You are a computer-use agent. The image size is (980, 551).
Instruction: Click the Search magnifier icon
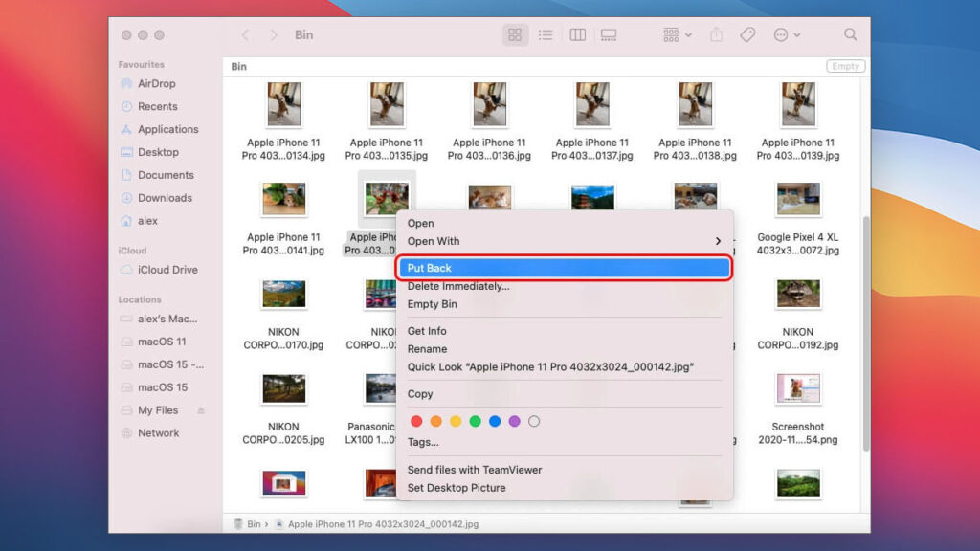coord(850,34)
